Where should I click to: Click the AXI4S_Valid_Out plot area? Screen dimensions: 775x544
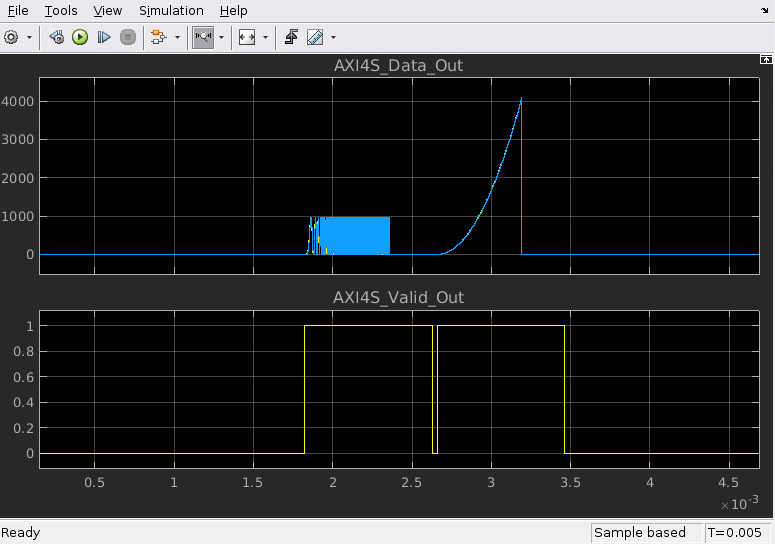(x=398, y=388)
